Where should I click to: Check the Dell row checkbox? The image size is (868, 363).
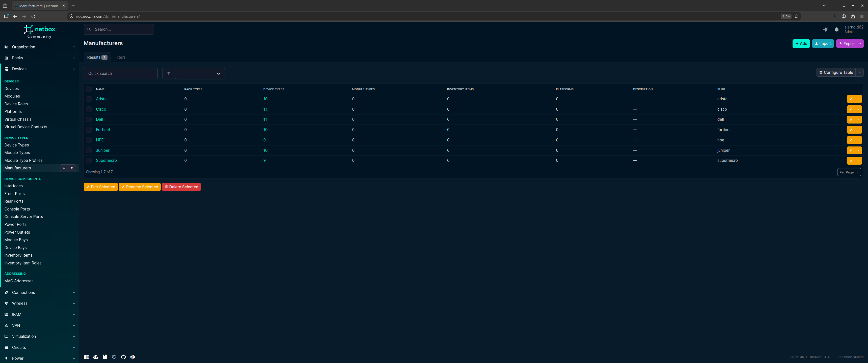click(x=89, y=119)
